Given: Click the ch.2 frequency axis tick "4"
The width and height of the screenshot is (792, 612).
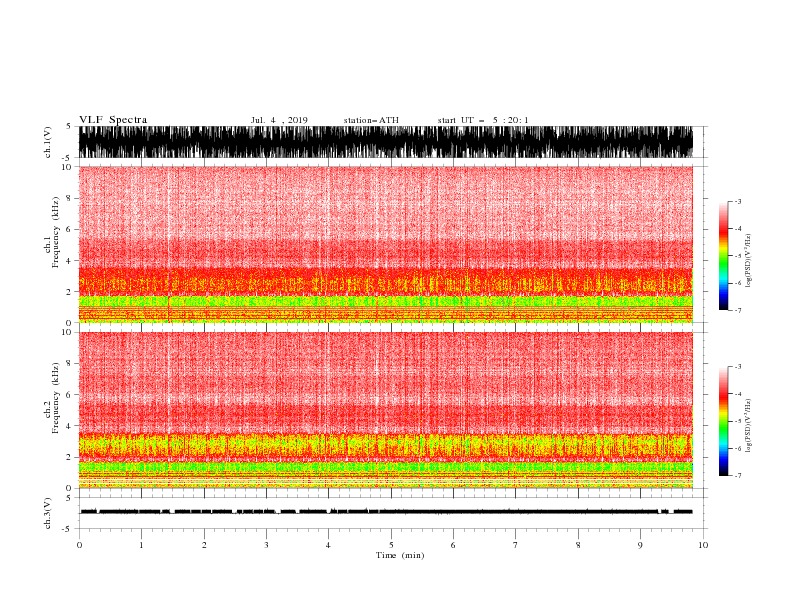Looking at the screenshot, I should point(69,426).
